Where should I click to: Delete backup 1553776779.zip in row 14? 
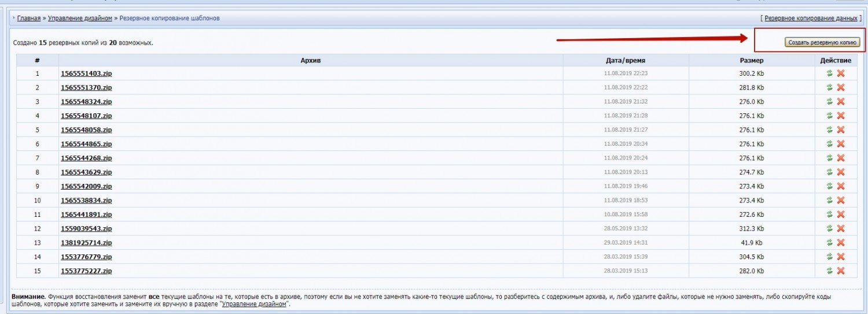[x=841, y=257]
